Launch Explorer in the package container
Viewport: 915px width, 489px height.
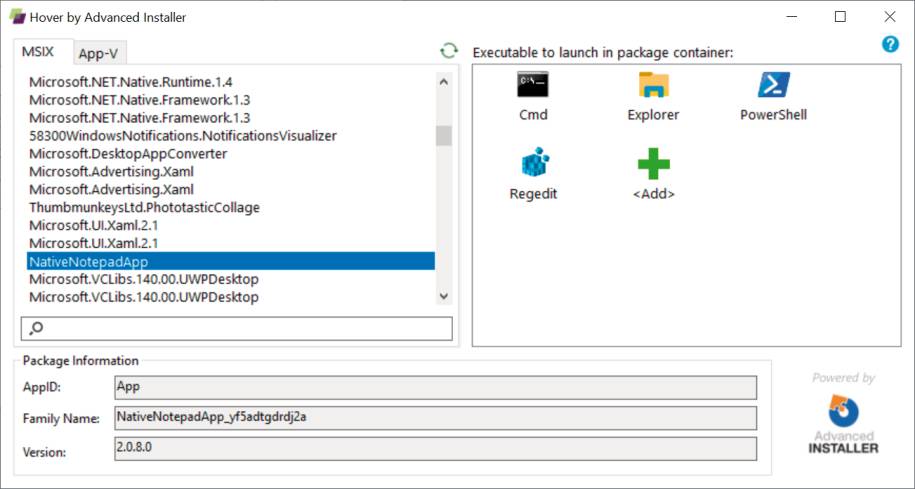(653, 96)
